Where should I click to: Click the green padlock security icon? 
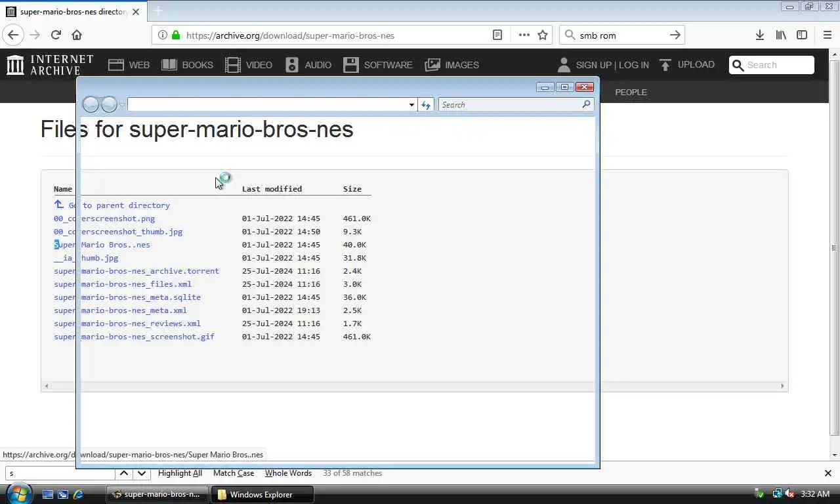175,35
